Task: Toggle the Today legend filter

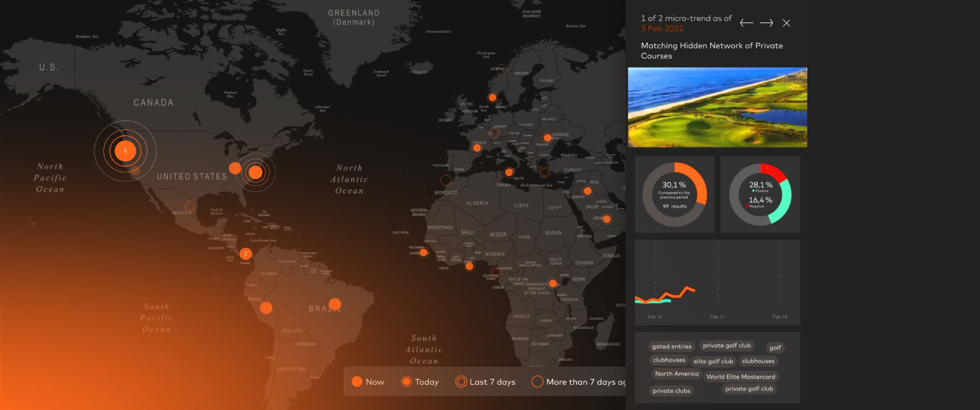Action: (420, 382)
